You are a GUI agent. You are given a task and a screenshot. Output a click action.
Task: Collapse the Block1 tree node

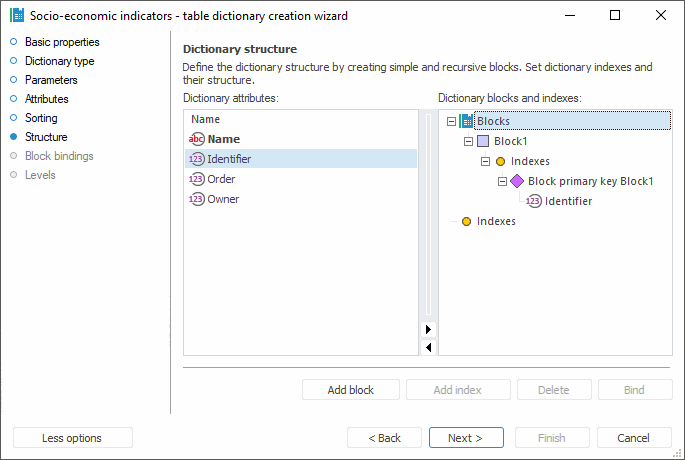click(469, 141)
